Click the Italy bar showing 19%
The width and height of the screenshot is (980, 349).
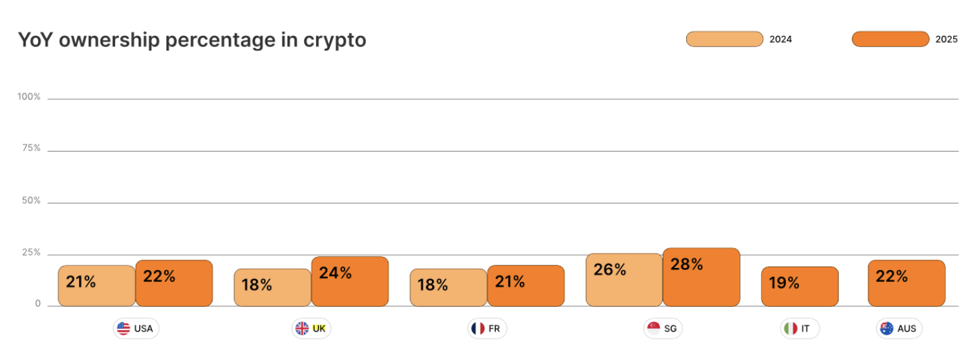[800, 287]
